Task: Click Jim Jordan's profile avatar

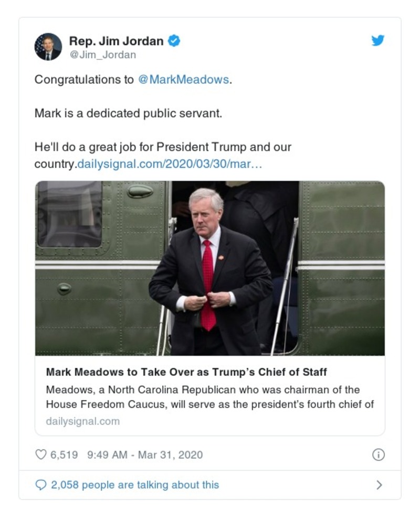Action: point(48,46)
